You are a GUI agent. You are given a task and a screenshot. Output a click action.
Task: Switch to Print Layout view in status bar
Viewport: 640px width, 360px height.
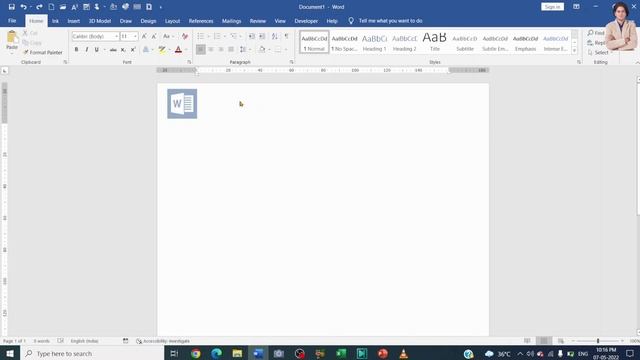click(544, 341)
